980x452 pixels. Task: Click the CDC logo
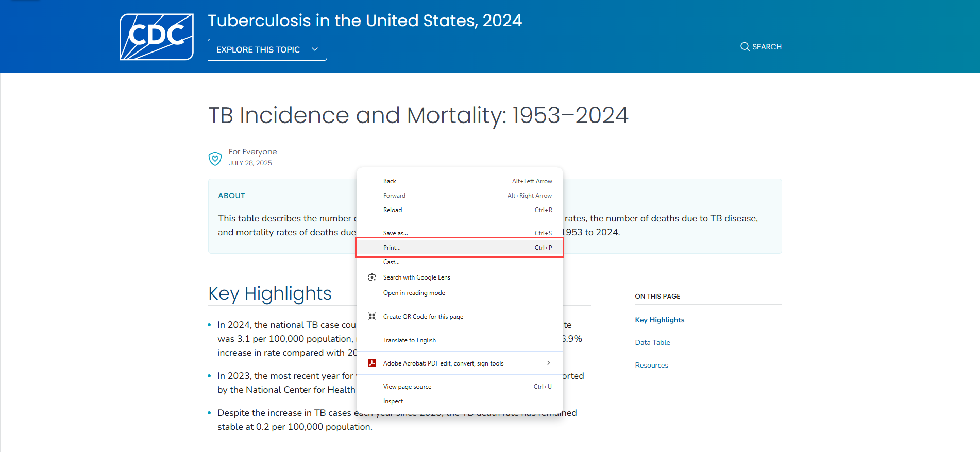157,37
